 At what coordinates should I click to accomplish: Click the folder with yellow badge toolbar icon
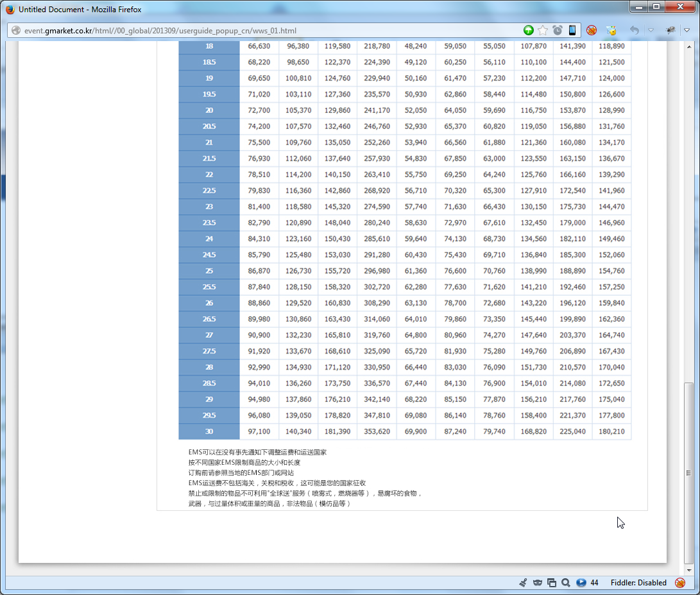pos(611,30)
